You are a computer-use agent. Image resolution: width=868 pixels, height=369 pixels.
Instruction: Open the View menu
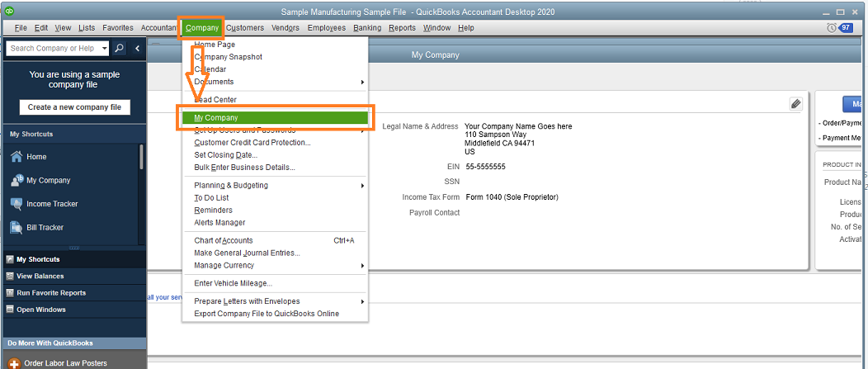(x=63, y=28)
